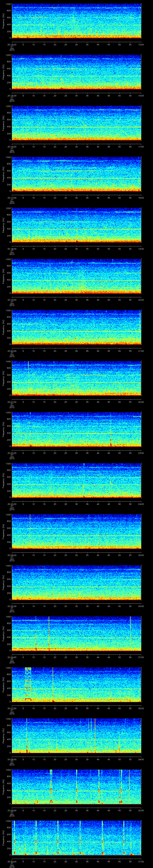The width and height of the screenshot is (153, 868).
Task: Click the spectrogram panel starting at 20:17:00
Action: coord(77,174)
